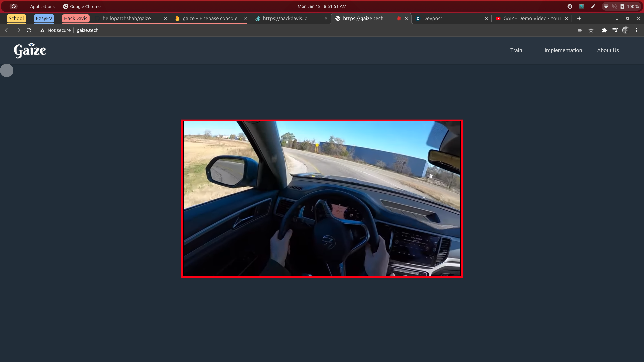Click the Chrome profile avatar
This screenshot has width=644, height=362.
point(626,30)
